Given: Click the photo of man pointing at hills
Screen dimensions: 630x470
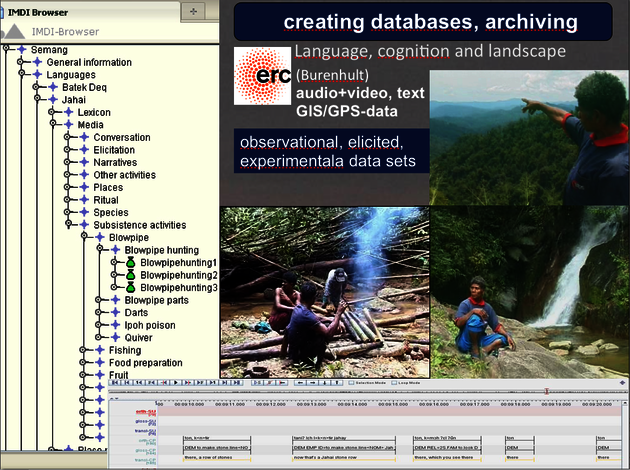Looking at the screenshot, I should click(529, 138).
